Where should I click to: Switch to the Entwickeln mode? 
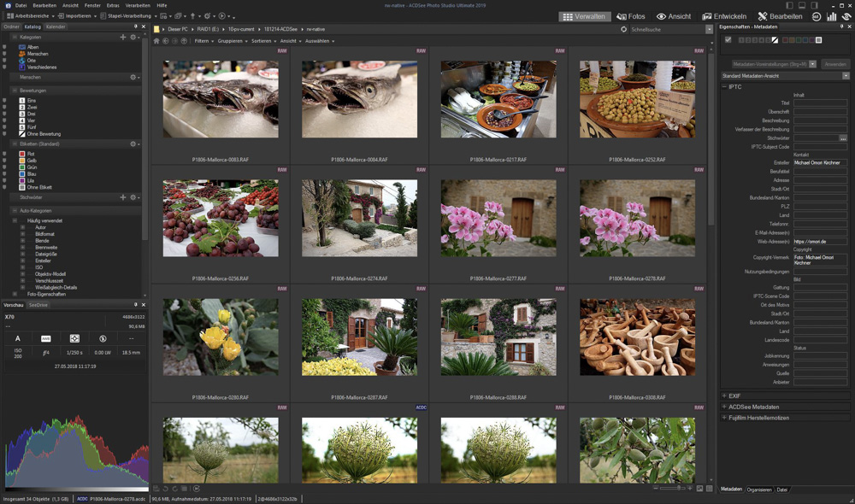(724, 16)
